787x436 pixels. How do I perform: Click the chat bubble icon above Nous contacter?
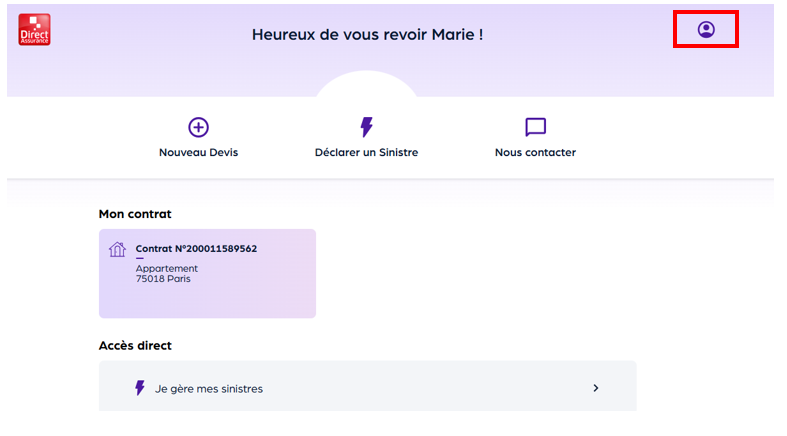click(x=535, y=127)
